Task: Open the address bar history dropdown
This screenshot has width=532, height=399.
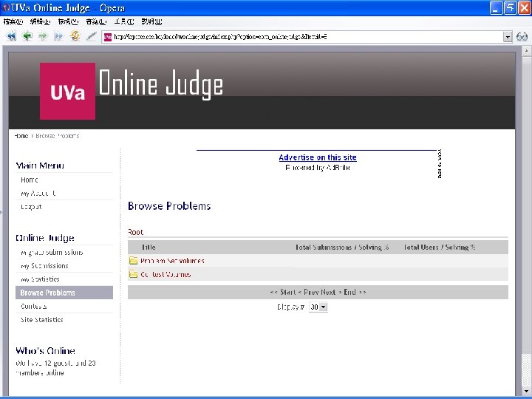Action: (507, 37)
